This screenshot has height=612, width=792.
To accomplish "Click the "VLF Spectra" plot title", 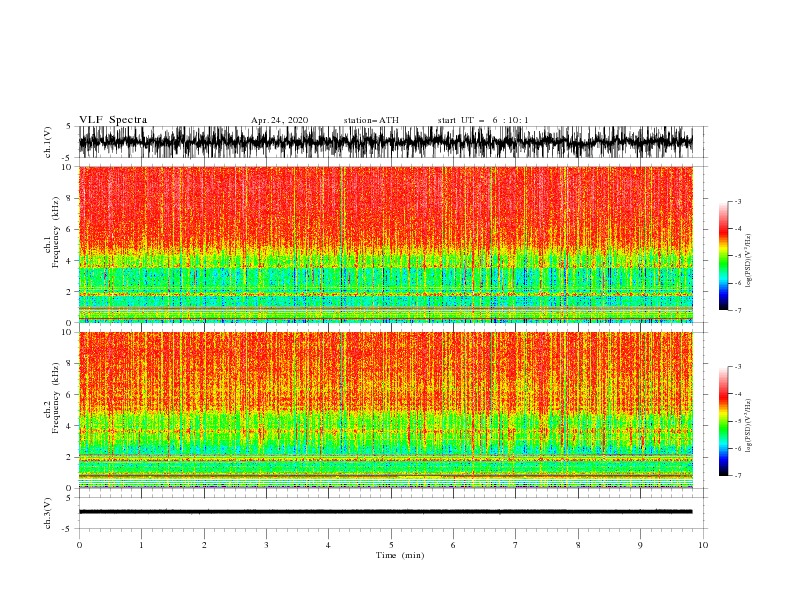I will tap(113, 120).
